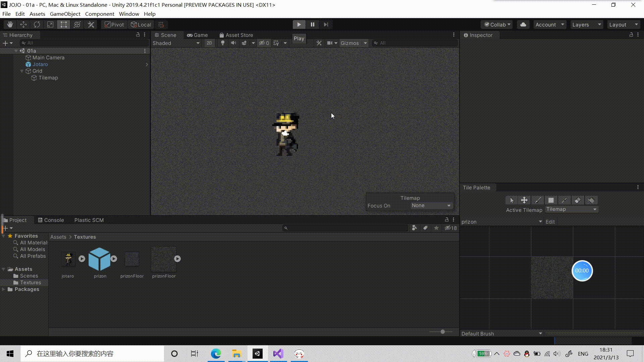The image size is (644, 362).
Task: Click the Play button to run game
Action: (299, 24)
